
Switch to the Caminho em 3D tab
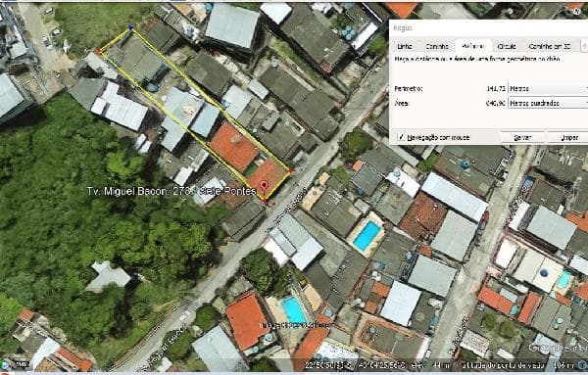pyautogui.click(x=550, y=46)
